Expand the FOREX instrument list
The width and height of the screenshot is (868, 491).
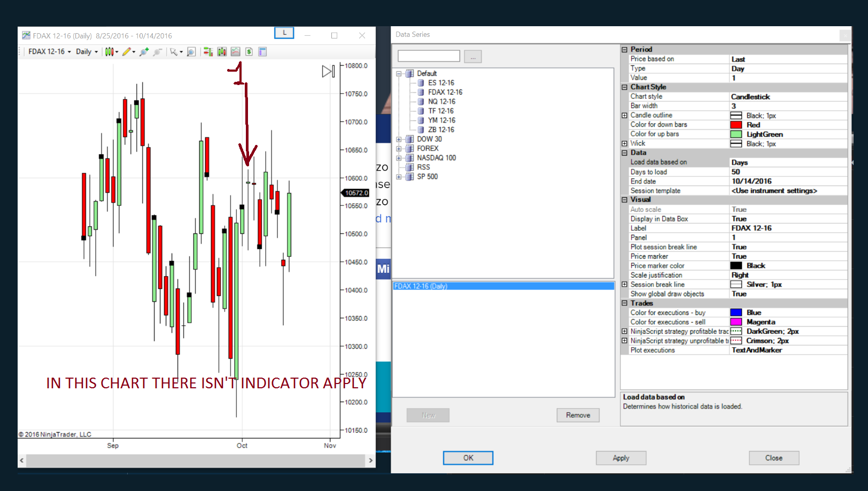coord(399,149)
